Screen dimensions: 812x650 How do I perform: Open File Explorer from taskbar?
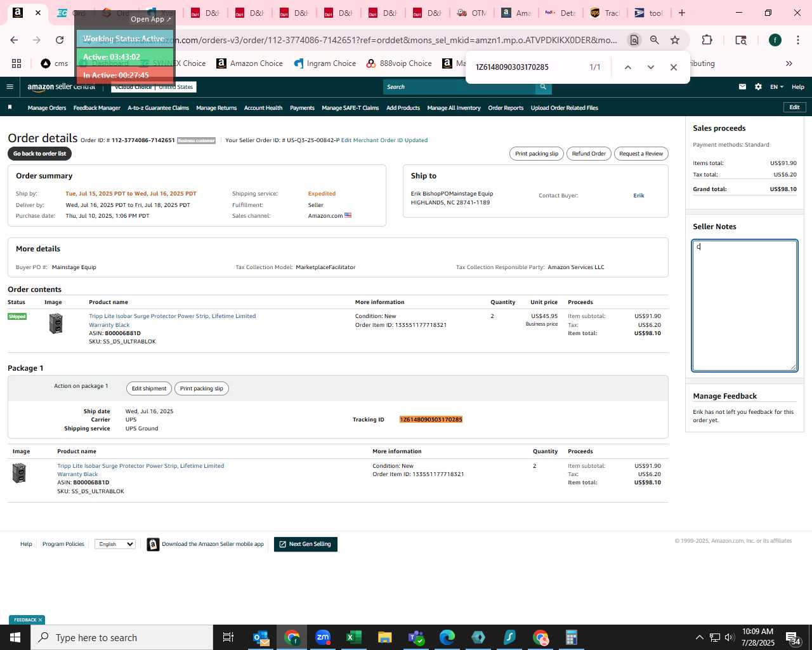[x=385, y=637]
